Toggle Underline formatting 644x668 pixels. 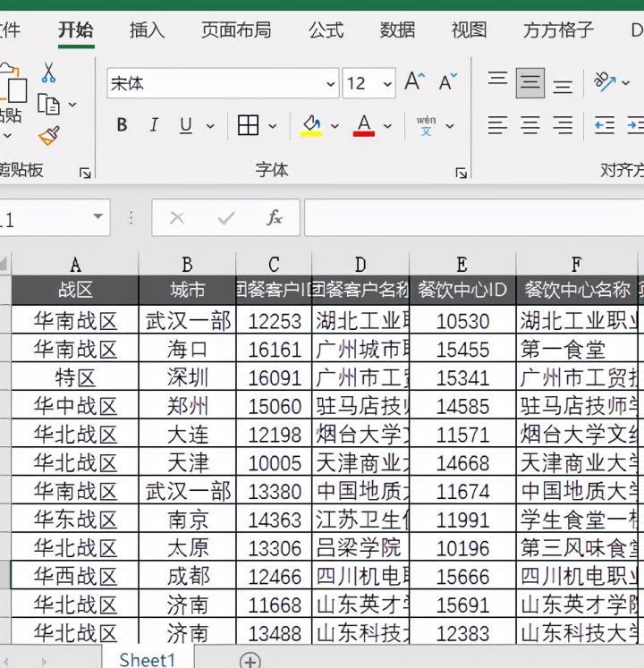pos(185,125)
